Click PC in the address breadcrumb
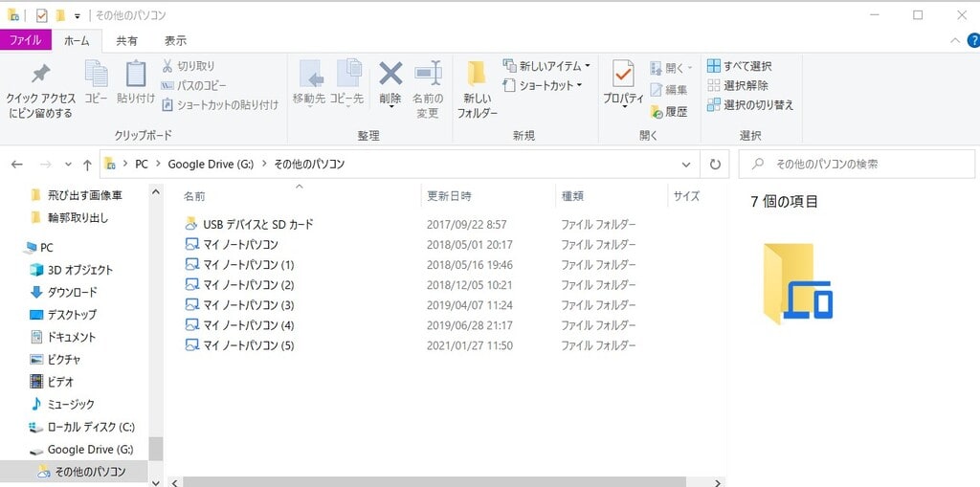Viewport: 980px width, 487px height. click(x=142, y=165)
